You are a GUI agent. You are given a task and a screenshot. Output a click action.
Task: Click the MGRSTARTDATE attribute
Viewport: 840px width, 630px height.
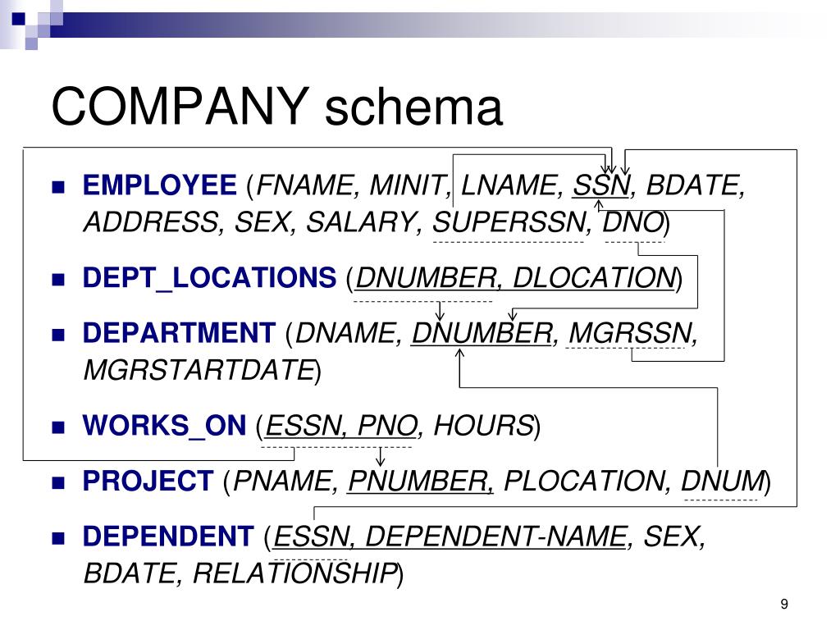click(x=199, y=370)
